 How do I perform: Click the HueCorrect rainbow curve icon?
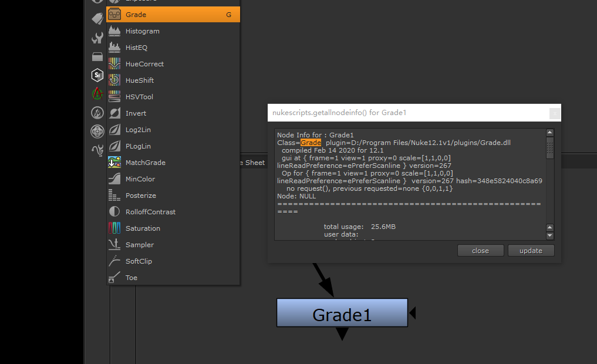[x=115, y=64]
